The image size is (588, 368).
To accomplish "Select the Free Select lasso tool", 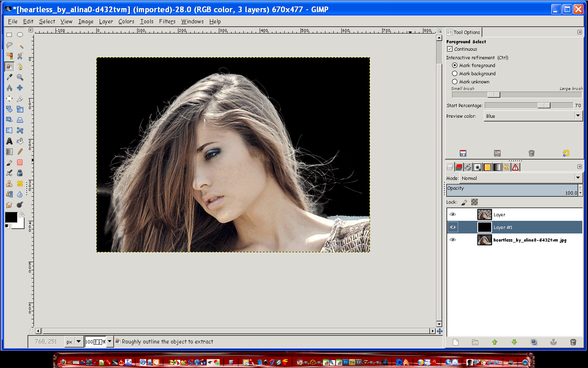I will pos(9,45).
